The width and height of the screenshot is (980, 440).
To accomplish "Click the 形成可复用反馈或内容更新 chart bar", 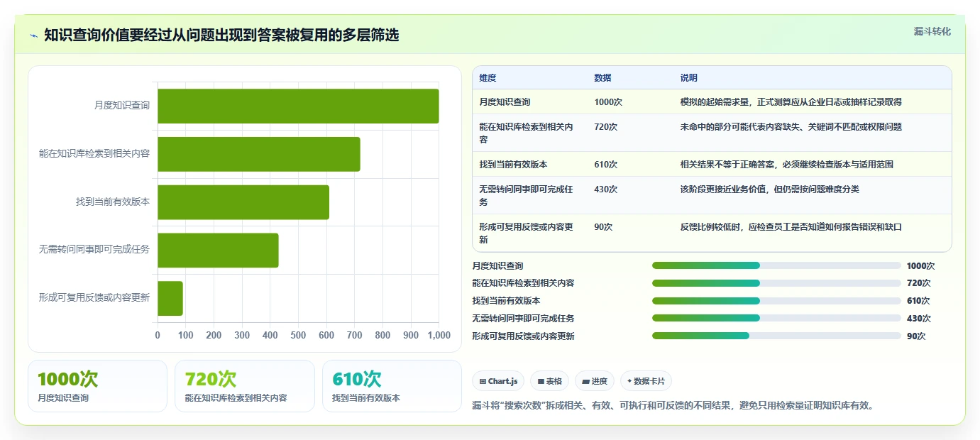I will pos(170,298).
